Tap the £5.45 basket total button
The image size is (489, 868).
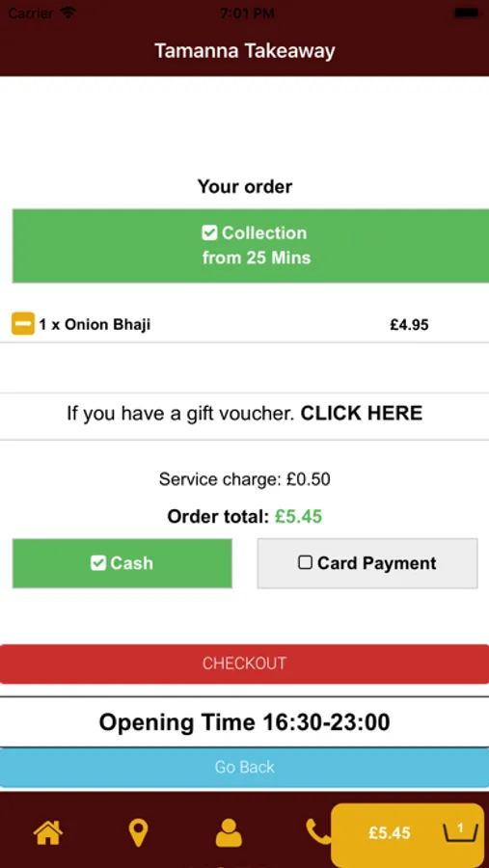click(408, 833)
